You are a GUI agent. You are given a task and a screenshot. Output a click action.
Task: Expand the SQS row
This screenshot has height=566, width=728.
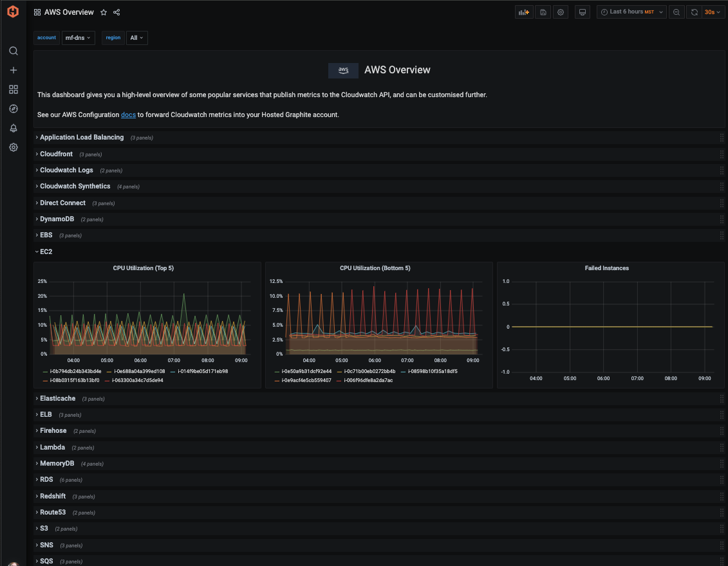click(x=46, y=561)
